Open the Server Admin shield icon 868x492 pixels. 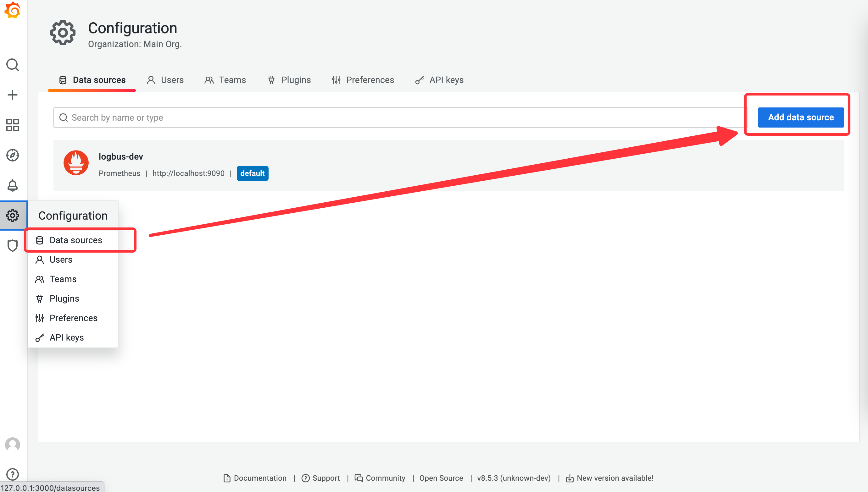[x=13, y=246]
